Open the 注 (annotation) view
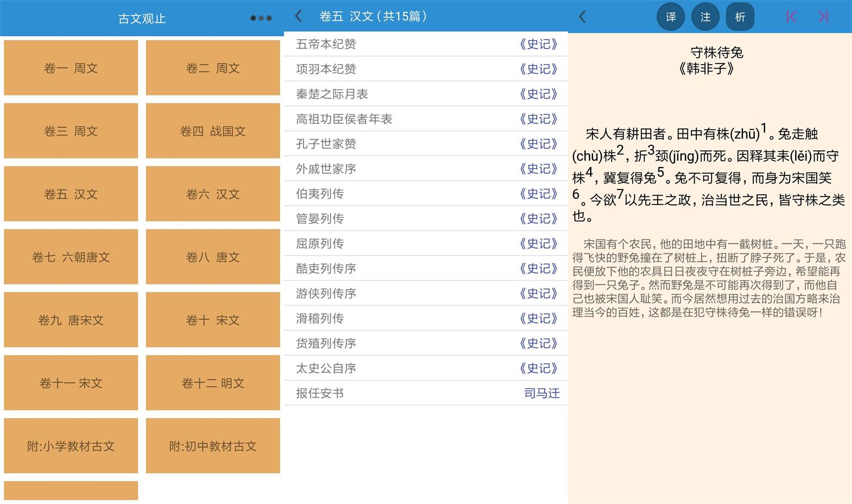 705,16
